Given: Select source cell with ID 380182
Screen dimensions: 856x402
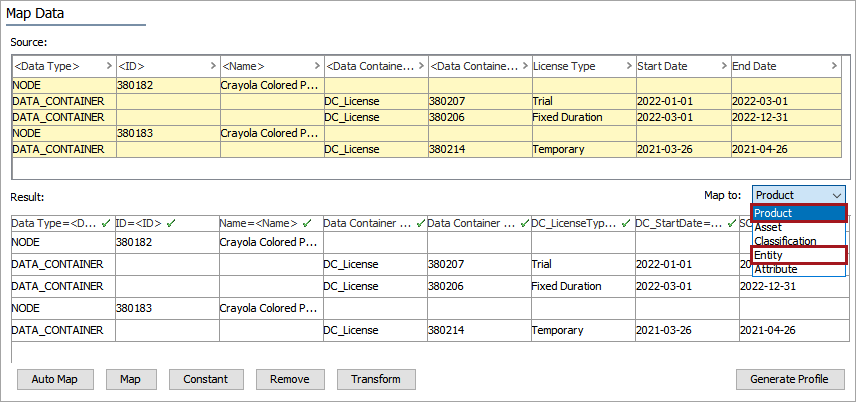Looking at the screenshot, I should 168,85.
